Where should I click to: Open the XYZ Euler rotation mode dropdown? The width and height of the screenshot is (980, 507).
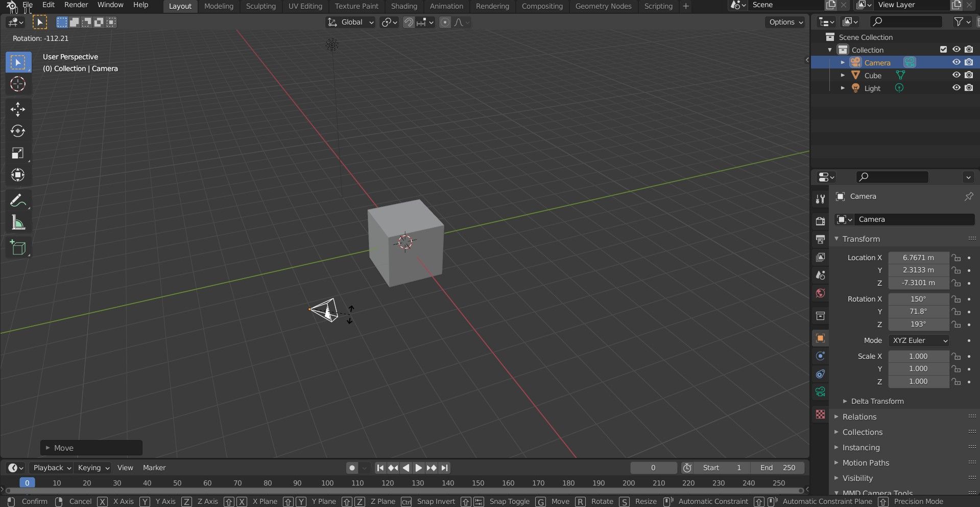click(x=919, y=340)
